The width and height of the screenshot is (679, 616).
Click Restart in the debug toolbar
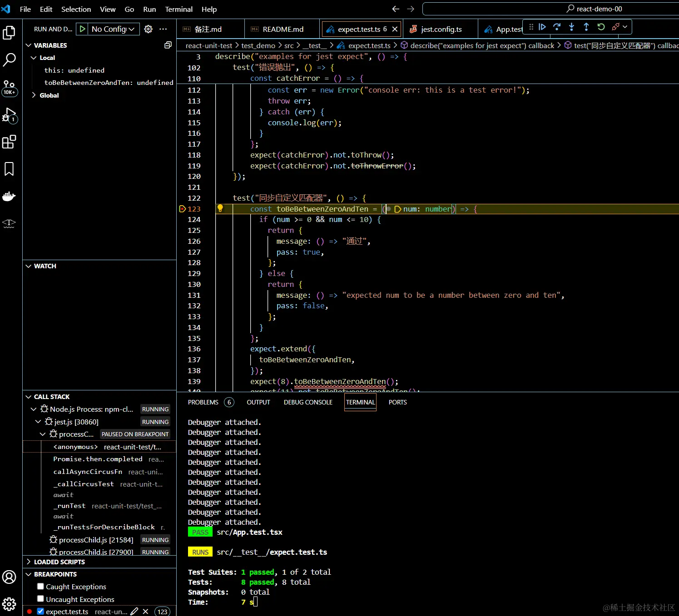(601, 27)
